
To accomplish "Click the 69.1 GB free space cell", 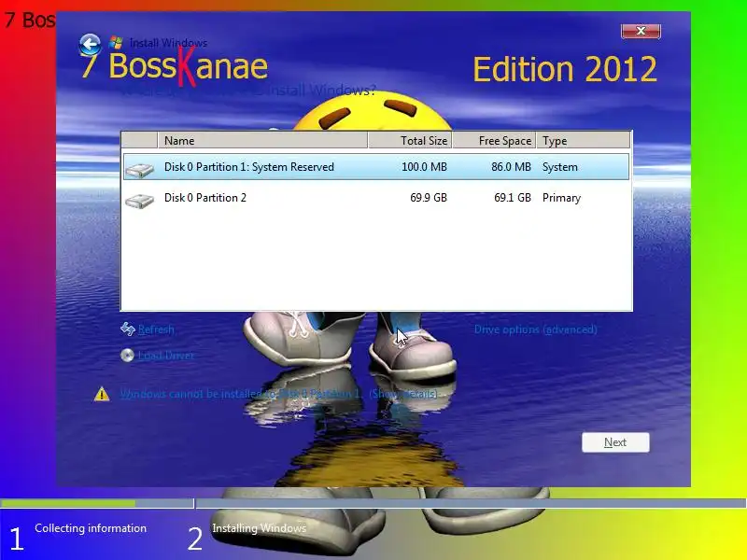I will tap(512, 198).
